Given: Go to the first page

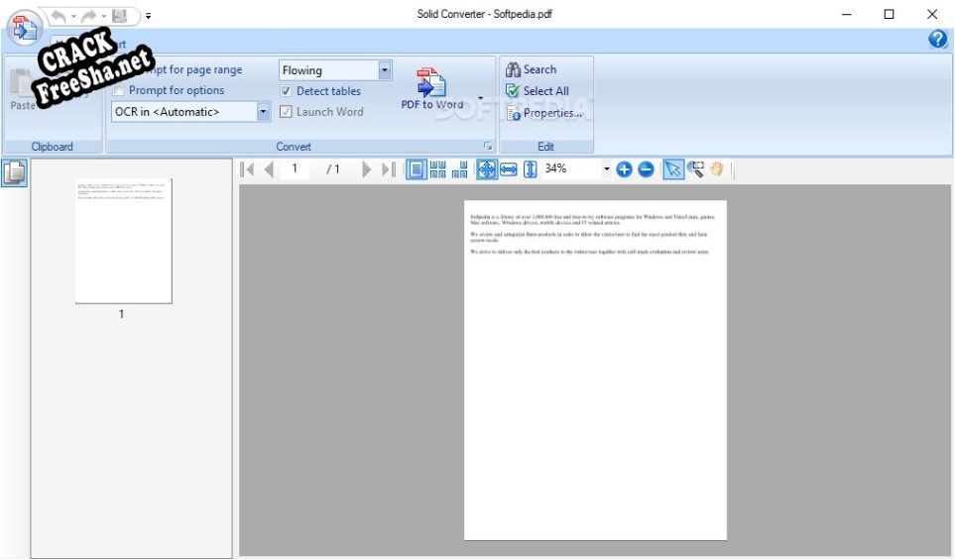Looking at the screenshot, I should coord(248,169).
